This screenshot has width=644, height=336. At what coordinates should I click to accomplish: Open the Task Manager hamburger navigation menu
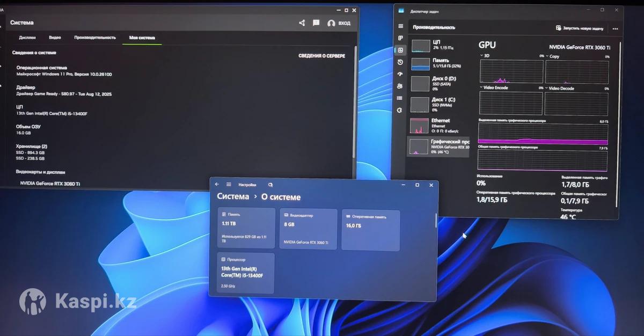[400, 26]
